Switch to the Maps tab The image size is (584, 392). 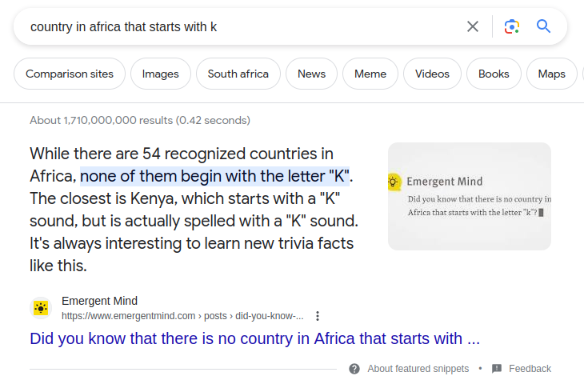click(x=551, y=74)
